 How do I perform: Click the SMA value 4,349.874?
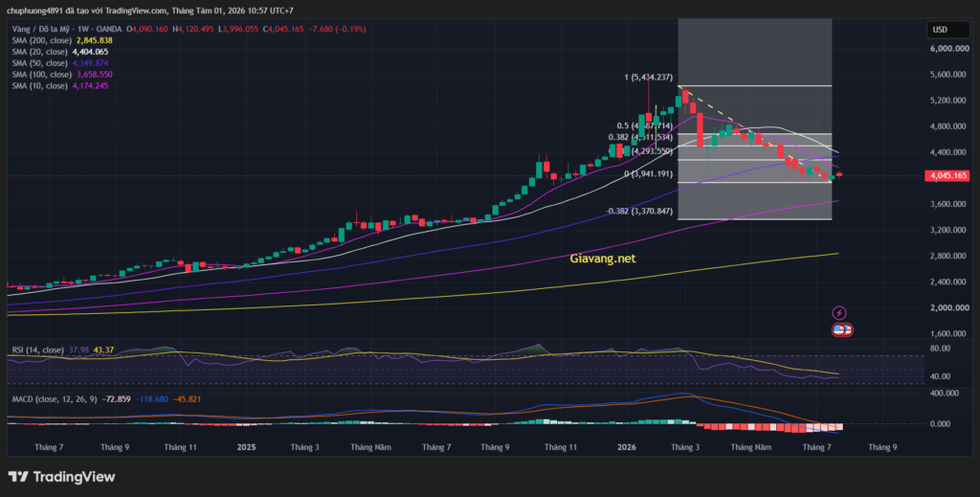click(90, 63)
